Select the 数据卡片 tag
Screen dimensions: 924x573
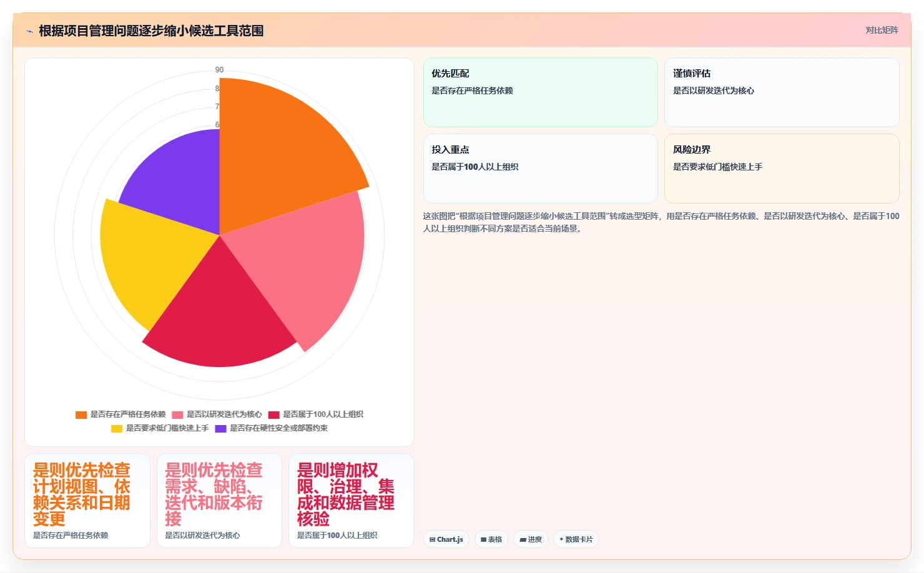coord(576,539)
